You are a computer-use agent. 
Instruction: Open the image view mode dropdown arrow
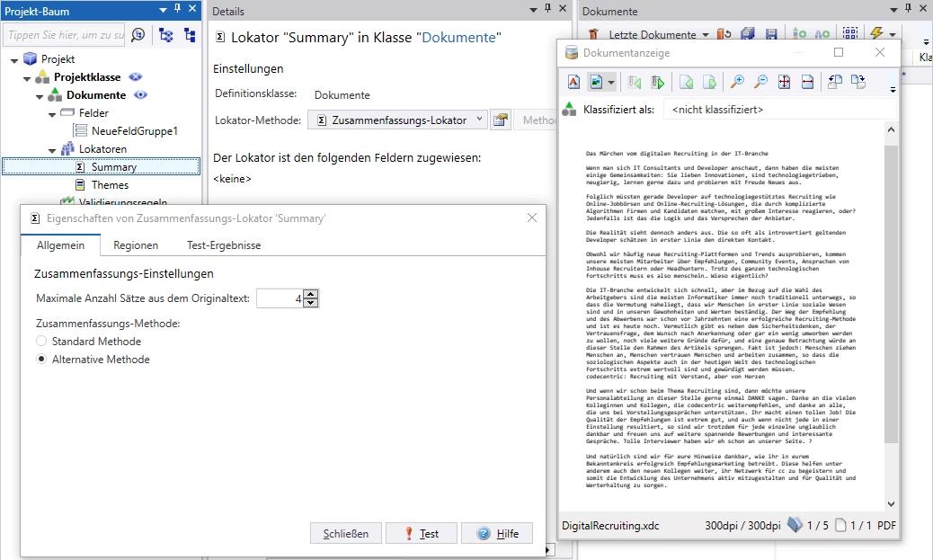(x=610, y=83)
